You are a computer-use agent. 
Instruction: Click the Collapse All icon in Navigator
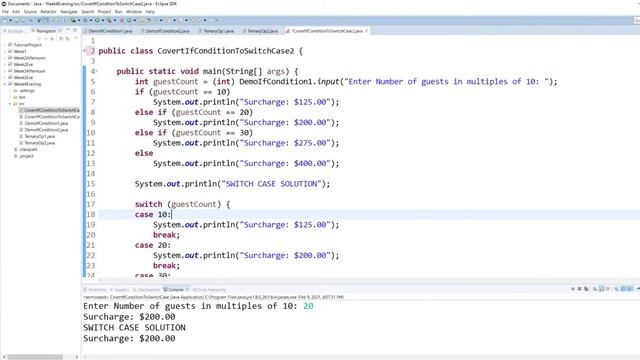point(61,38)
